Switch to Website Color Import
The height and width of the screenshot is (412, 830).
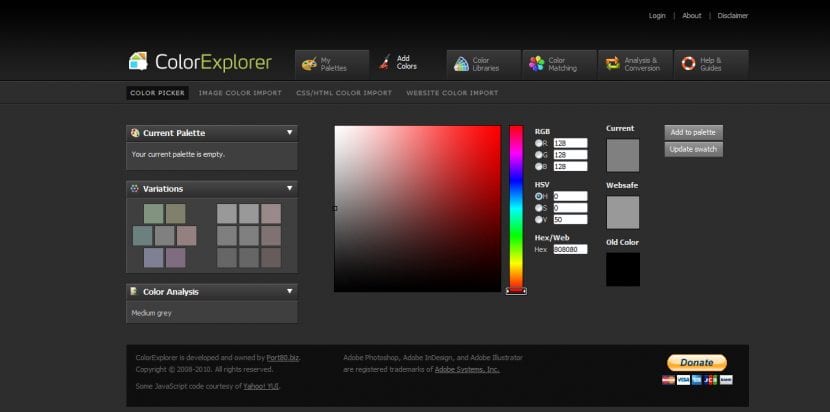coord(452,93)
